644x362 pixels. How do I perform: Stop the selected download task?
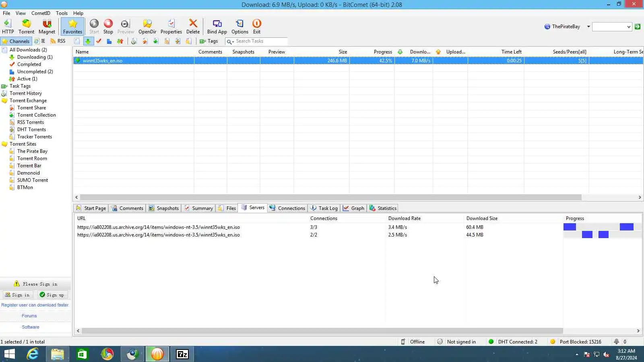tap(108, 27)
